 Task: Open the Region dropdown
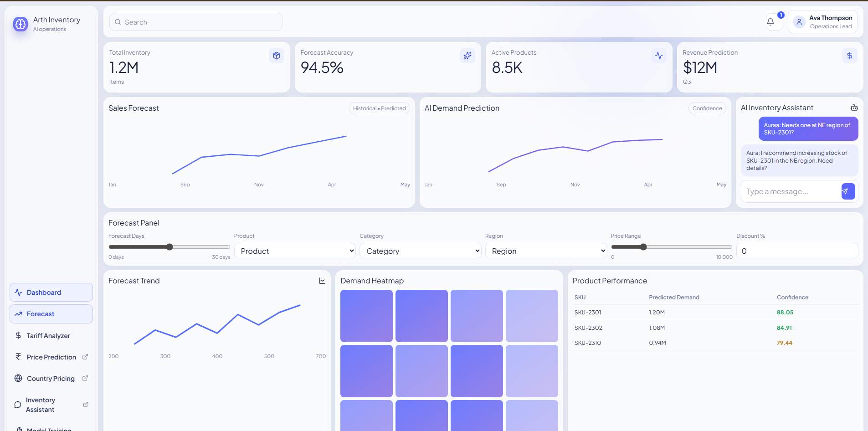546,251
